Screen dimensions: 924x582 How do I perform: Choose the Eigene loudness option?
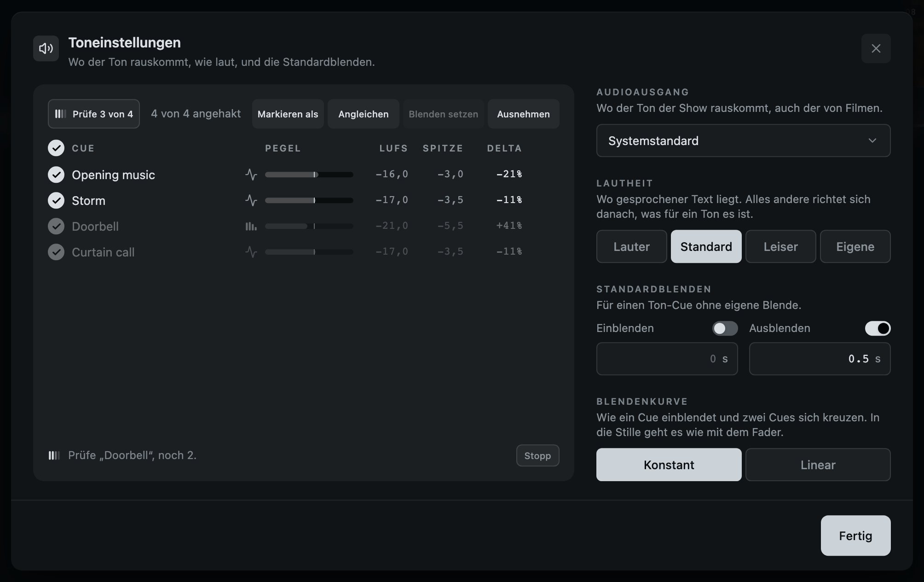tap(855, 246)
